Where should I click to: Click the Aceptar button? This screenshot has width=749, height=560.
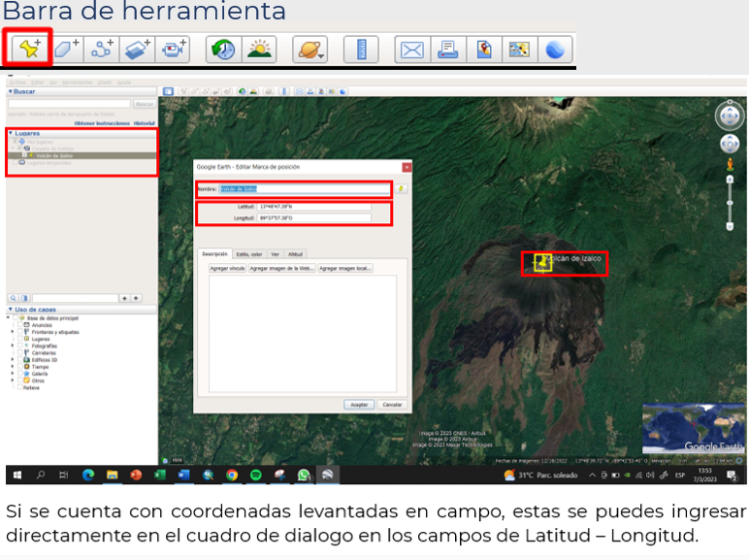point(358,404)
